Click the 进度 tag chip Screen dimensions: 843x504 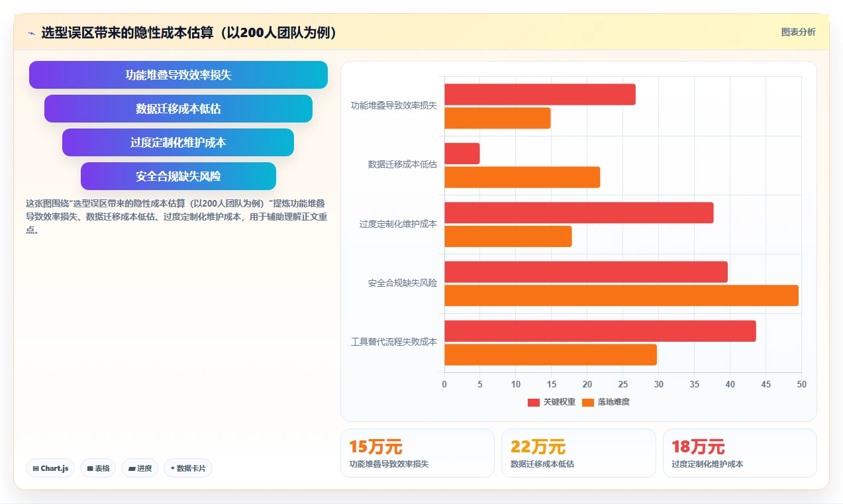tap(140, 468)
